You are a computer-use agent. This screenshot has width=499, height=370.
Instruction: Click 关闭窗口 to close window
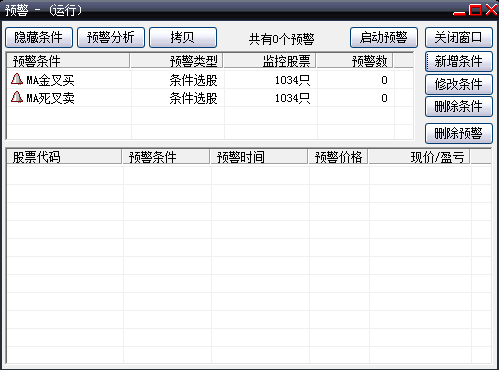pos(459,38)
